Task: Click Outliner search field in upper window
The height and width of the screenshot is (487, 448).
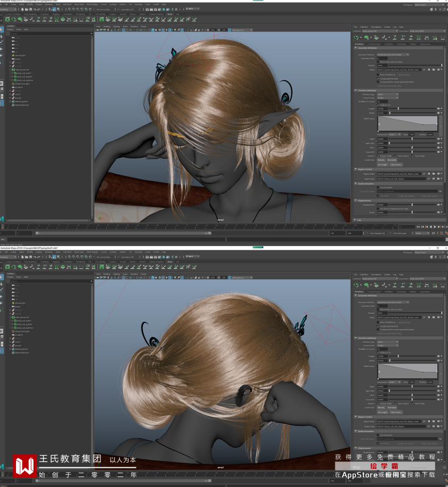Action: (x=51, y=33)
